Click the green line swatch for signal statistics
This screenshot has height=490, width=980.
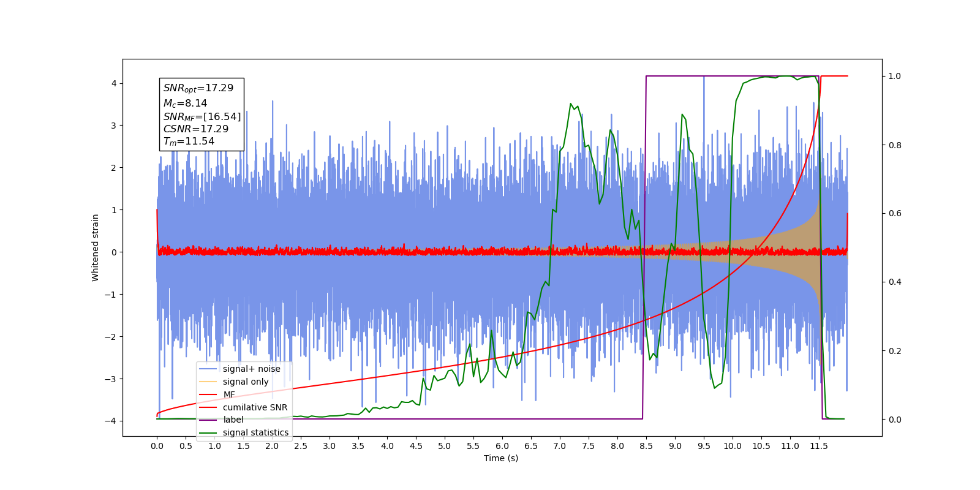[x=209, y=432]
